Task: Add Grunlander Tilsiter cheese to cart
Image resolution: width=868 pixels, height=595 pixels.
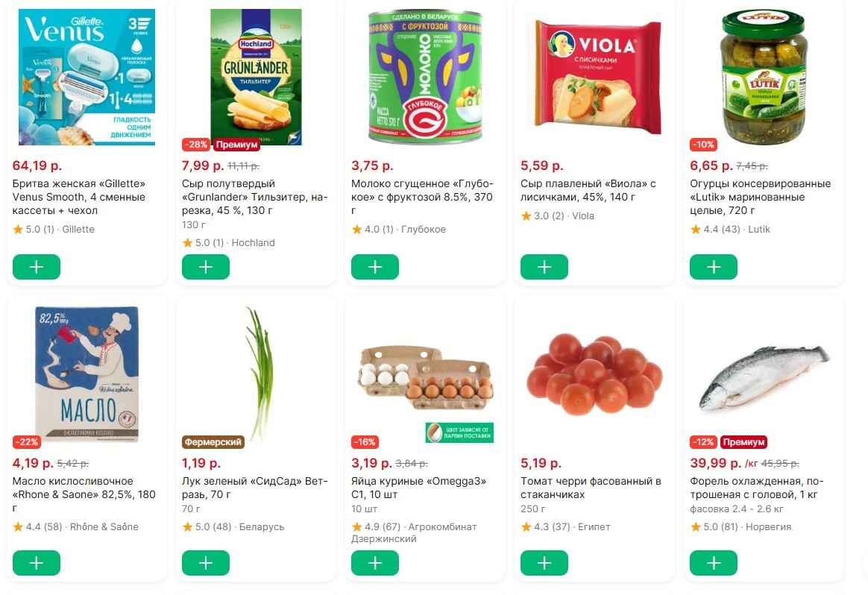Action: click(x=206, y=266)
